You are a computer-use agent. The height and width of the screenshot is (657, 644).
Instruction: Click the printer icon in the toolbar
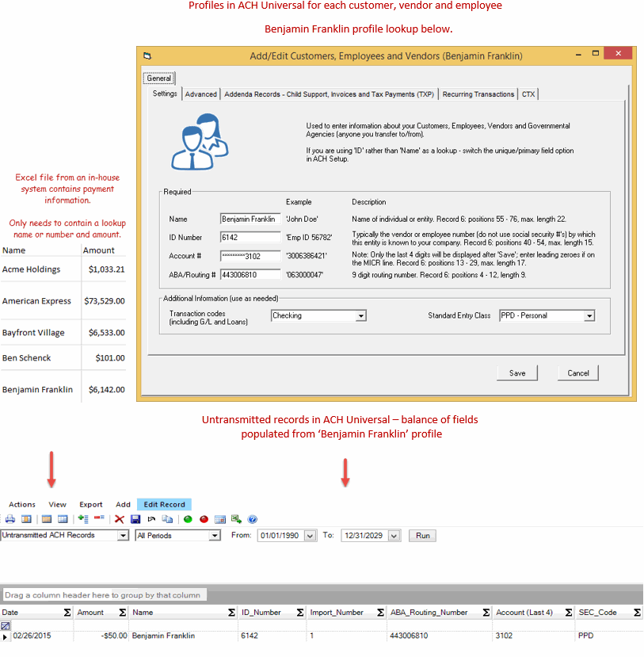(x=10, y=519)
